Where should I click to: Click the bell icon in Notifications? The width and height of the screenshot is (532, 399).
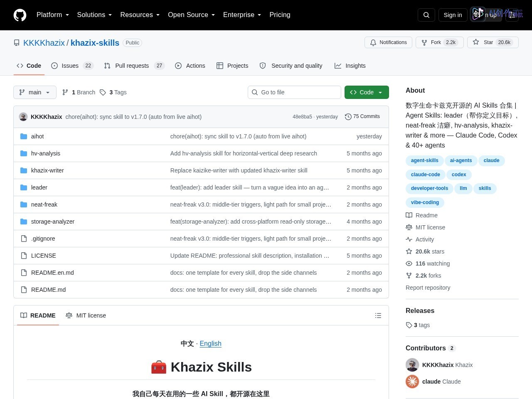click(x=373, y=42)
